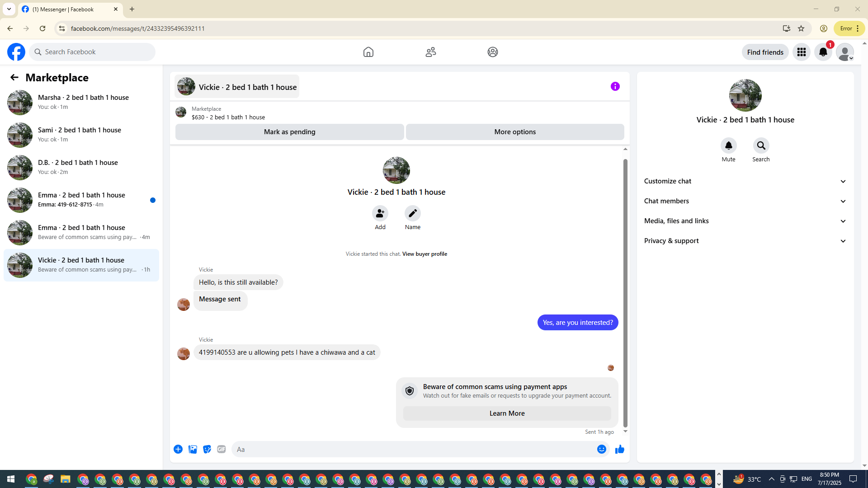Click Find friends button
Screen dimensions: 868x488
[x=765, y=52]
